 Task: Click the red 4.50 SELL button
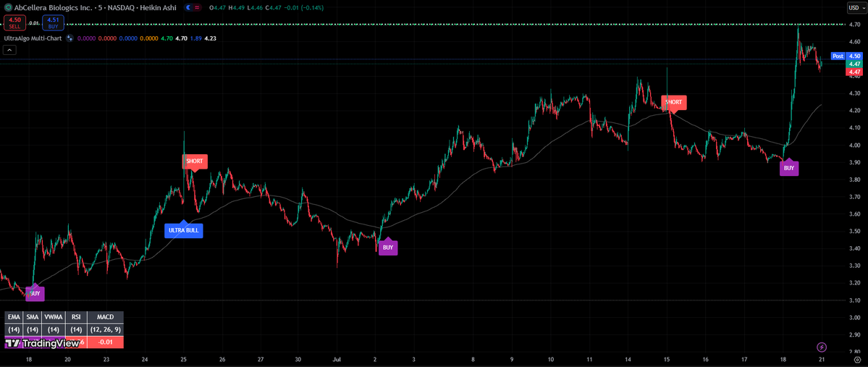14,22
